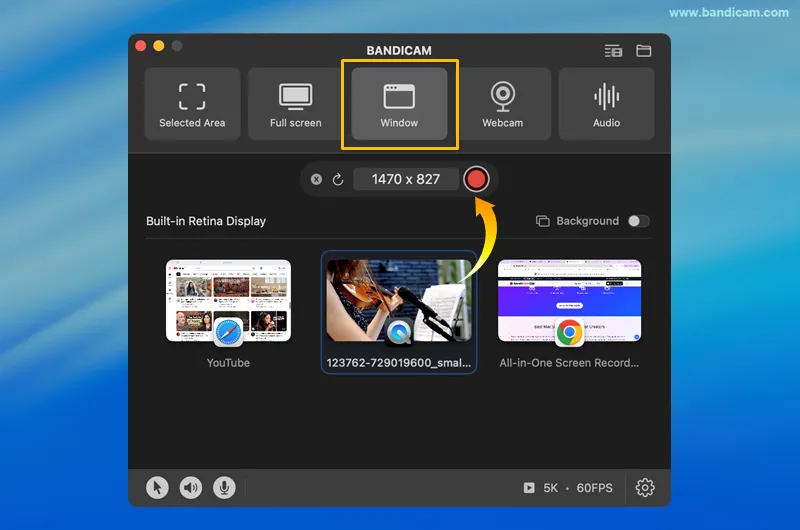The image size is (800, 530).
Task: Open the Webcam recording mode
Action: coord(503,104)
